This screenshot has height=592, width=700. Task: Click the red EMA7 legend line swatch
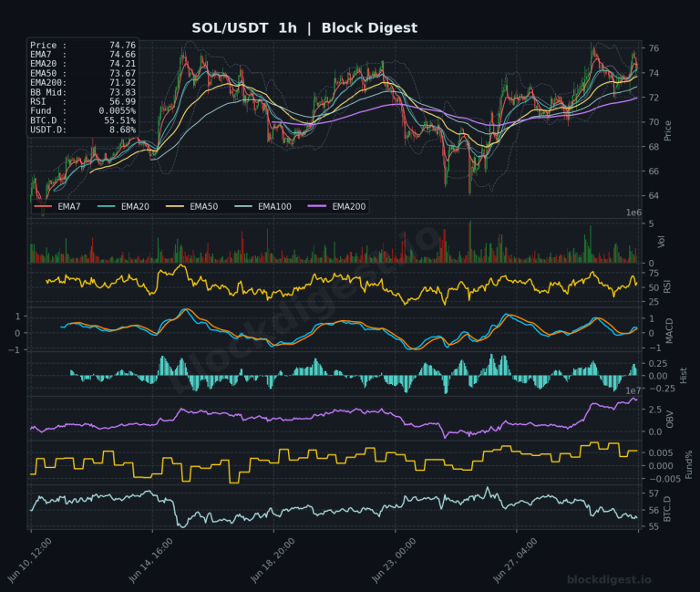[x=44, y=206]
